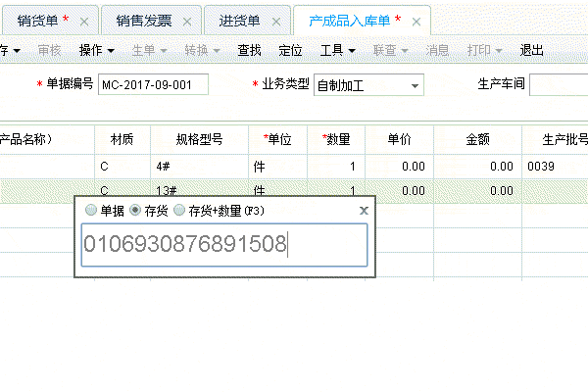Click the 退出 button
588x392 pixels.
coord(531,49)
